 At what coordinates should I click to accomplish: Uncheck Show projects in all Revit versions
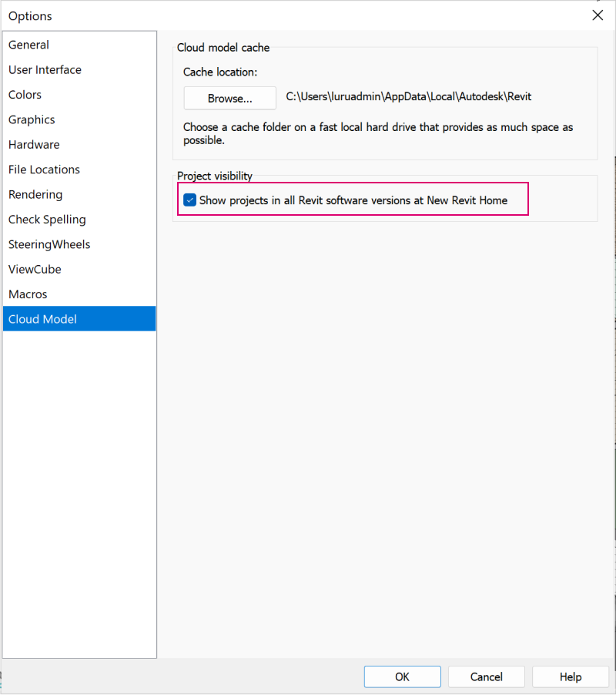point(189,200)
